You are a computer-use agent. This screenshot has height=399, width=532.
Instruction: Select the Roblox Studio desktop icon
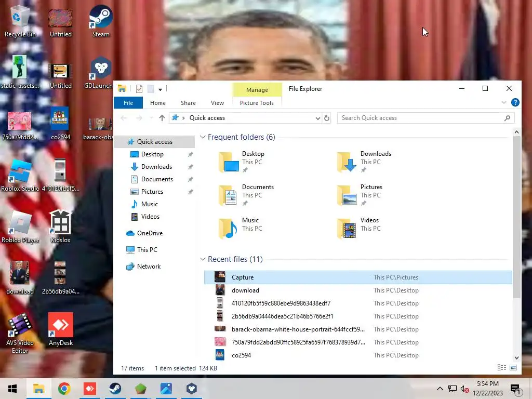tap(20, 176)
